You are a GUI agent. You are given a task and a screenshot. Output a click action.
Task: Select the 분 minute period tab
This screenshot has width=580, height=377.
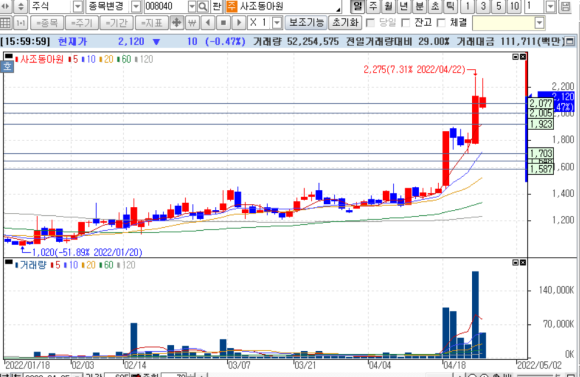(419, 6)
